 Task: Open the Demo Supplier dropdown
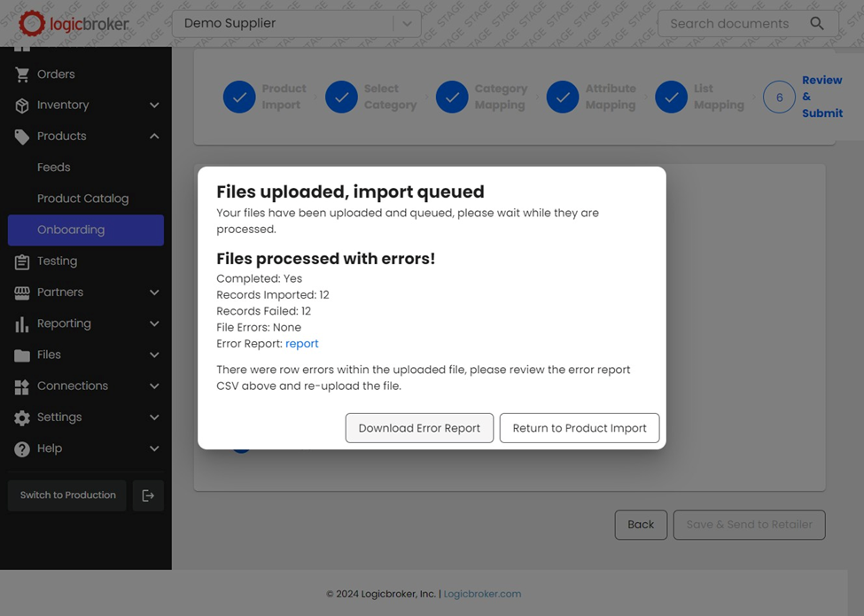point(407,24)
